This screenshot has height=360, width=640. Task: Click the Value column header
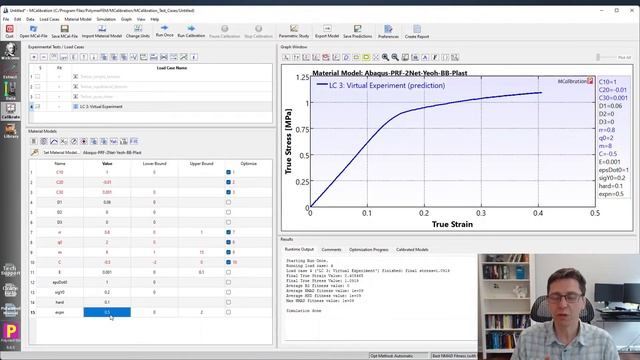pos(107,163)
